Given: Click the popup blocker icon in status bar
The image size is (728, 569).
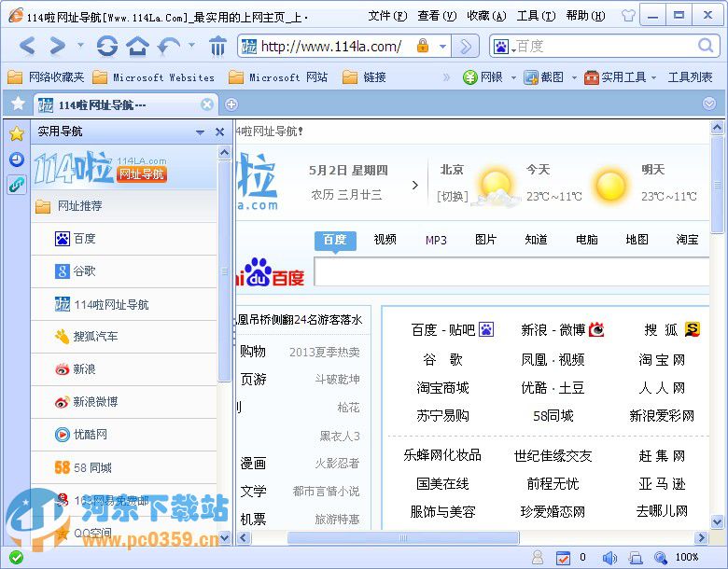Looking at the screenshot, I should point(563,558).
